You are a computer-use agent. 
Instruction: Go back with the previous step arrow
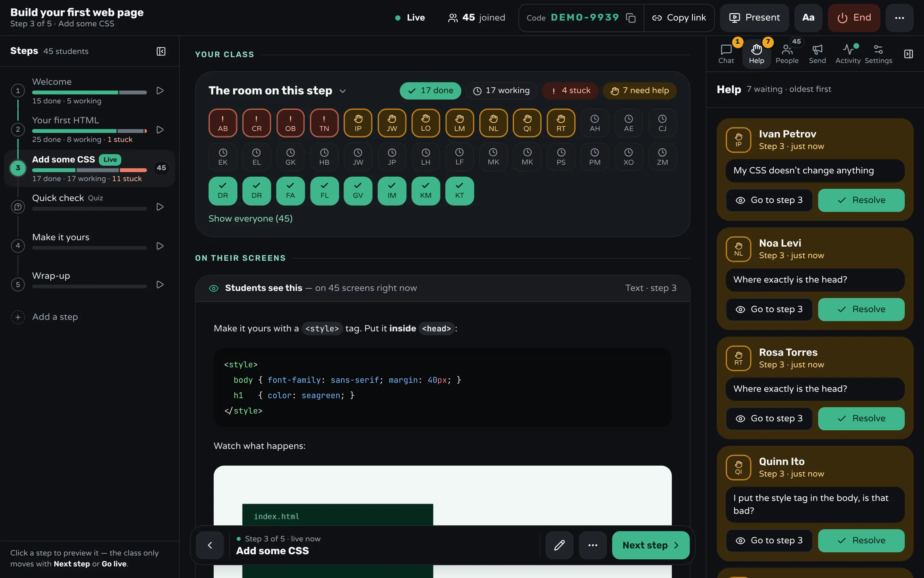210,545
